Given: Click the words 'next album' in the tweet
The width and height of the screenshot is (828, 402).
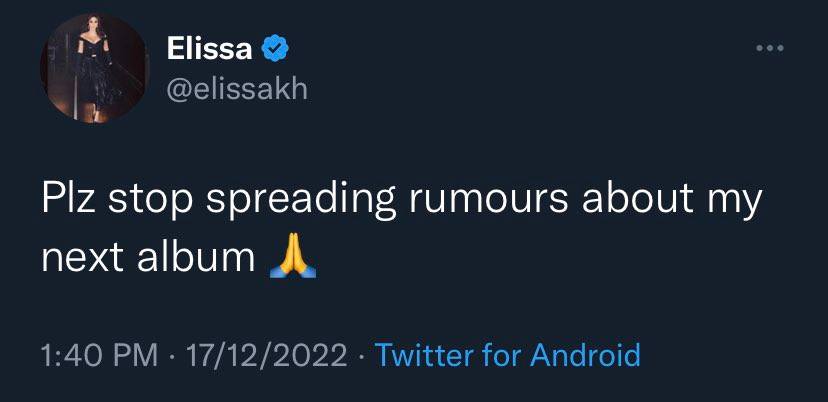Looking at the screenshot, I should tap(148, 259).
